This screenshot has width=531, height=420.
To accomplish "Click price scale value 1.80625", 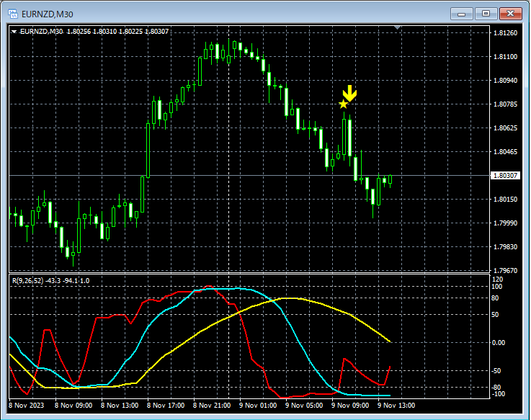I will point(505,128).
